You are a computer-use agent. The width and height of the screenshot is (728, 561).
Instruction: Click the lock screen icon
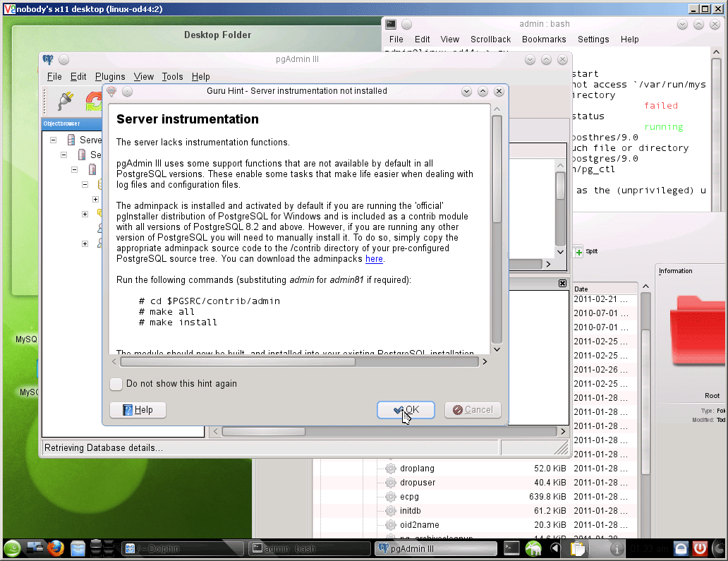(681, 549)
